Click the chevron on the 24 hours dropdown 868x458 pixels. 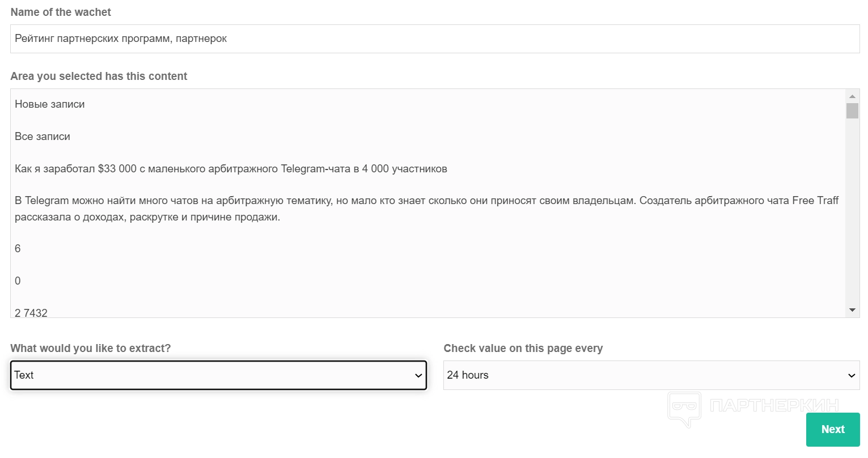click(851, 375)
